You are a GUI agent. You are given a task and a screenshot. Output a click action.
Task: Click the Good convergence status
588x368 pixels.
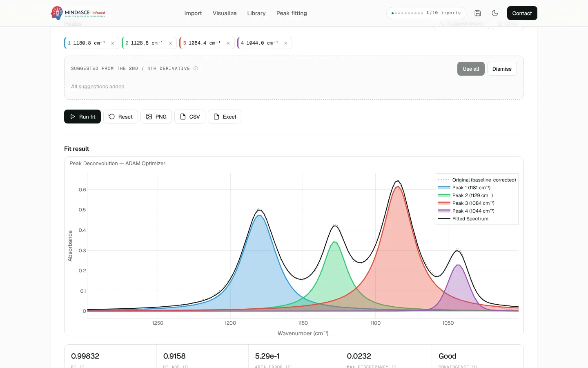pyautogui.click(x=448, y=356)
